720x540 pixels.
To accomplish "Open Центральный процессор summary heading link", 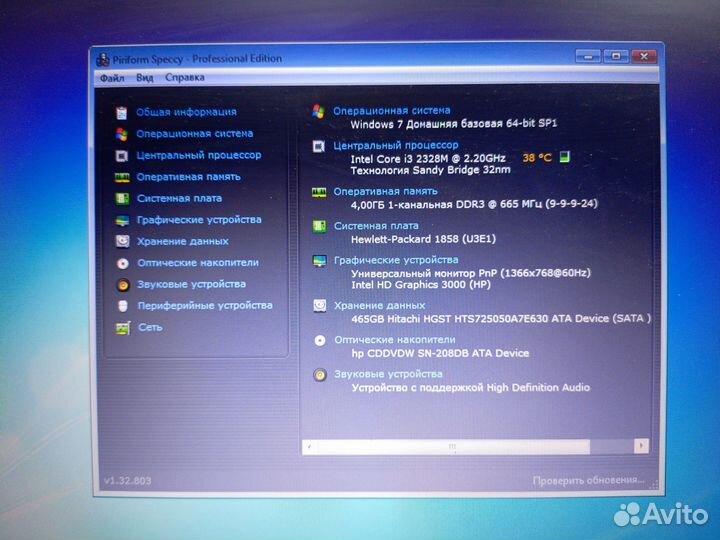I will coord(396,146).
